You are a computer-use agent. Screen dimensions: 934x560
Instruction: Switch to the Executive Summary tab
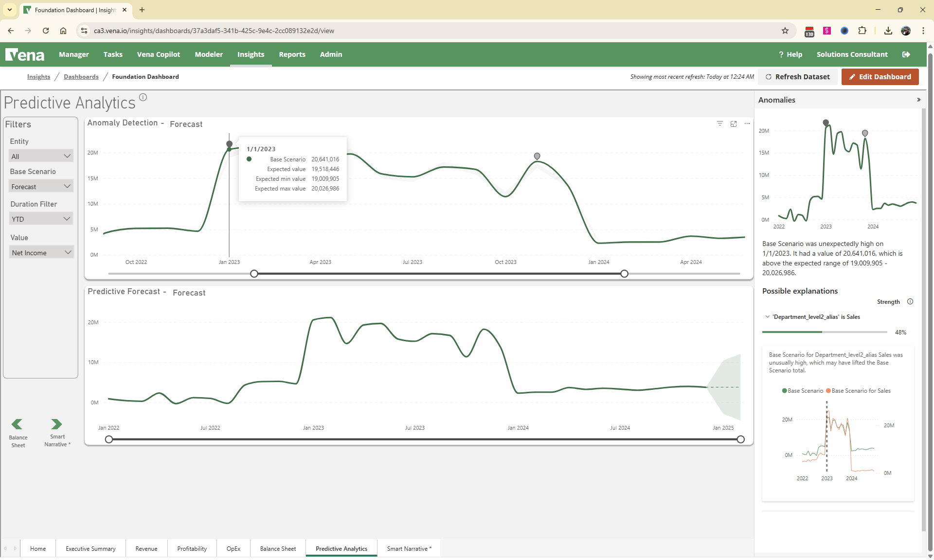click(90, 548)
